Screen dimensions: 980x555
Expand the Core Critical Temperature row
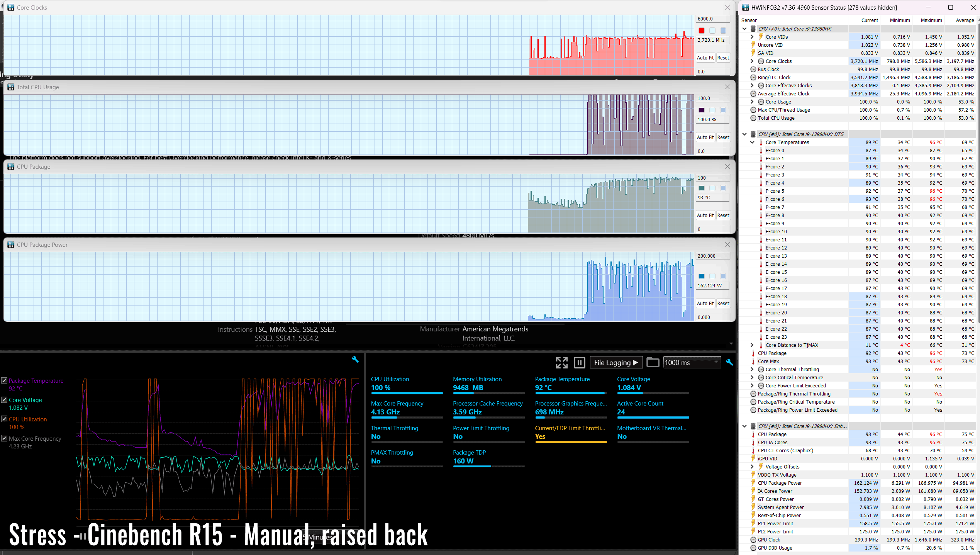tap(752, 378)
